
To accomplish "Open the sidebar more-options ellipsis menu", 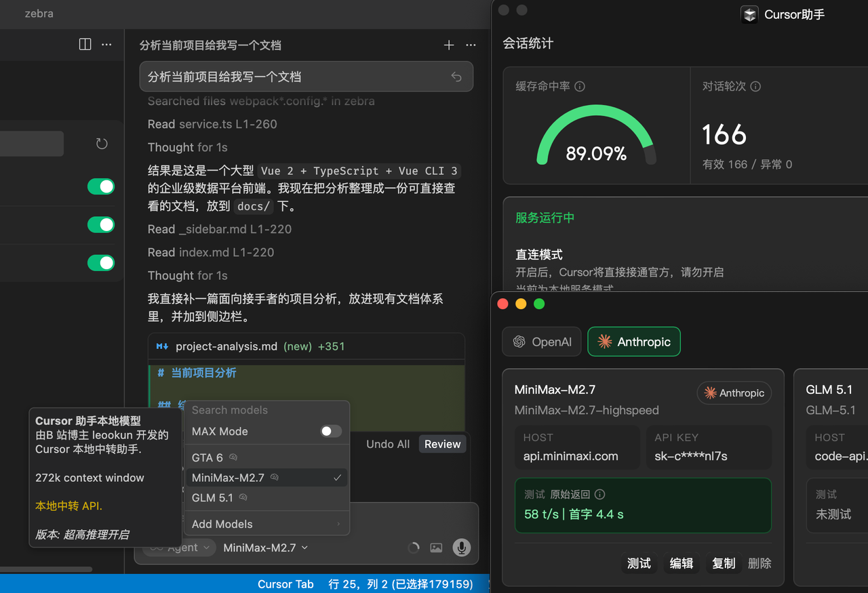I will [x=106, y=44].
